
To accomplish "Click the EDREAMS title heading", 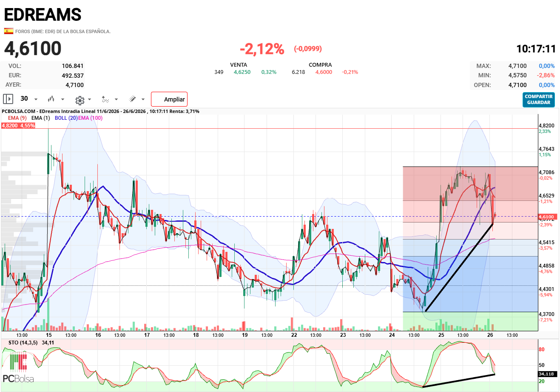I will pyautogui.click(x=43, y=15).
